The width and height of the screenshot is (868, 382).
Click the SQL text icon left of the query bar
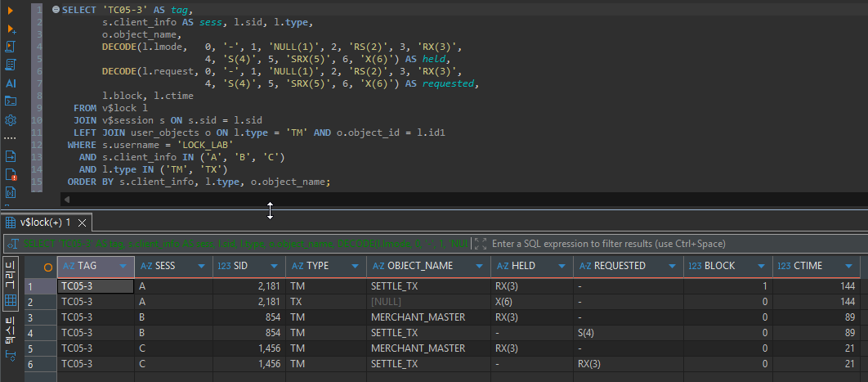click(14, 244)
